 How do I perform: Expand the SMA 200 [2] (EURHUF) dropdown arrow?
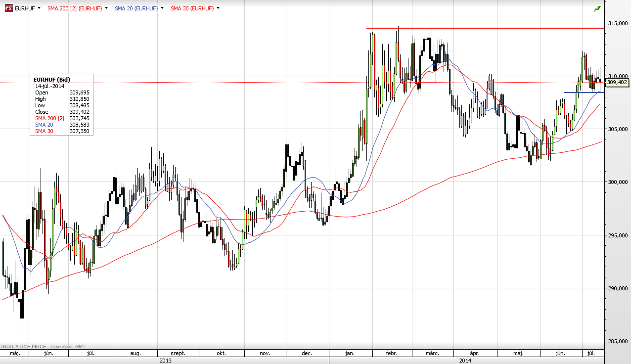click(106, 8)
